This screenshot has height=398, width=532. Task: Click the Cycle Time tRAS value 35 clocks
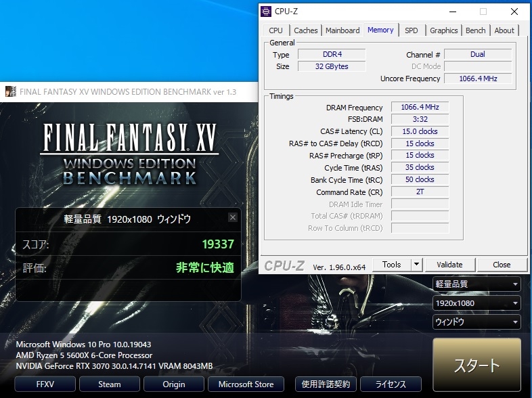click(420, 167)
